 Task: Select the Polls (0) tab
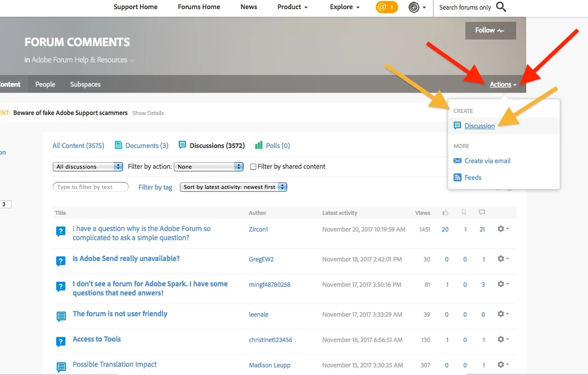278,145
